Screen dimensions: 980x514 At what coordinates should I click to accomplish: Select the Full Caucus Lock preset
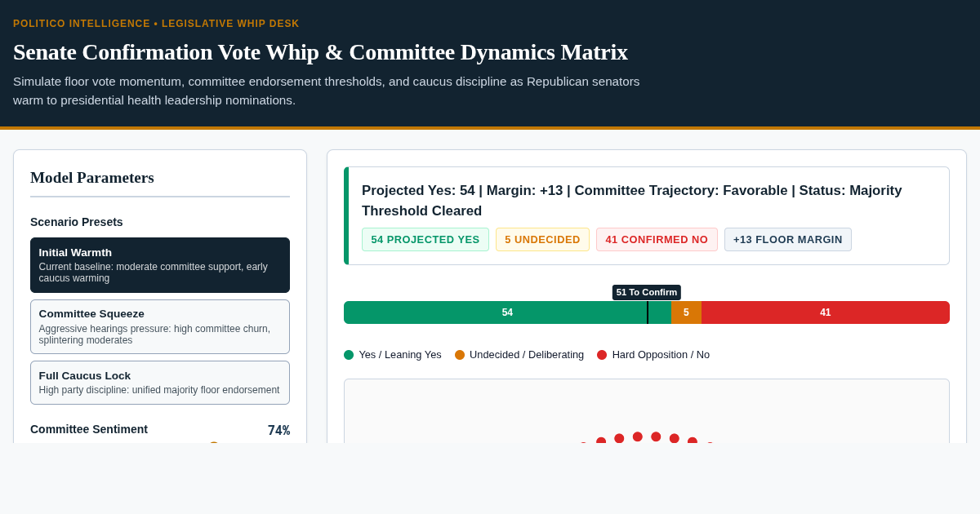pos(160,383)
